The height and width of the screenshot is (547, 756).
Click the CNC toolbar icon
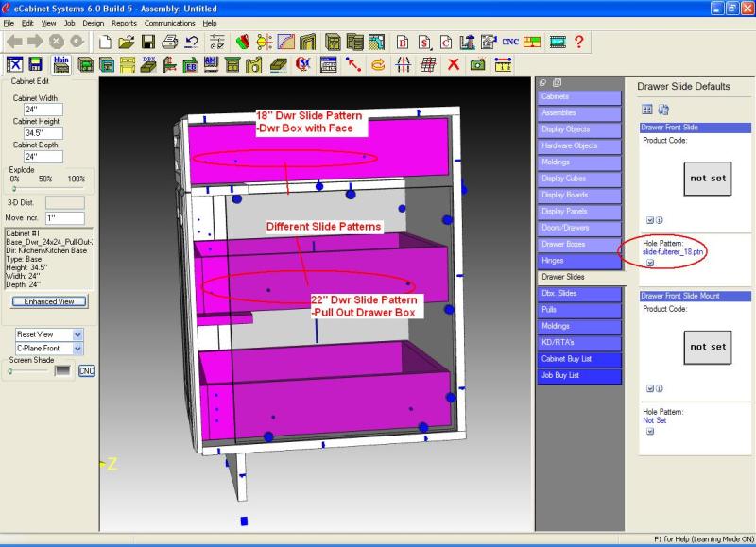510,42
